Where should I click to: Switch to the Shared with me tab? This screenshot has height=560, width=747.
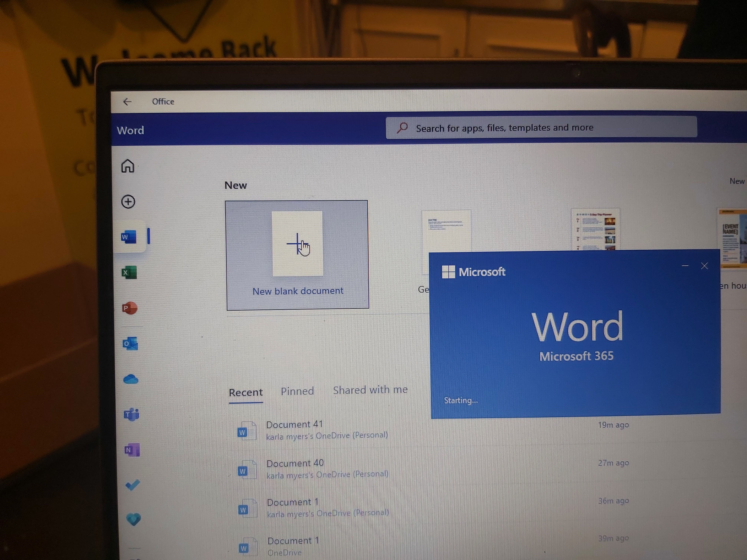[x=370, y=390]
